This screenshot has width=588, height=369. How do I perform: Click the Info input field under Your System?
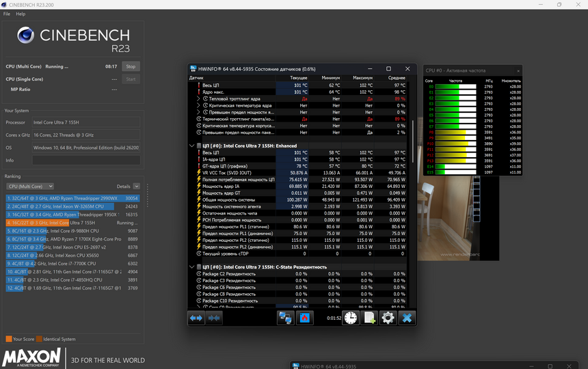(85, 161)
